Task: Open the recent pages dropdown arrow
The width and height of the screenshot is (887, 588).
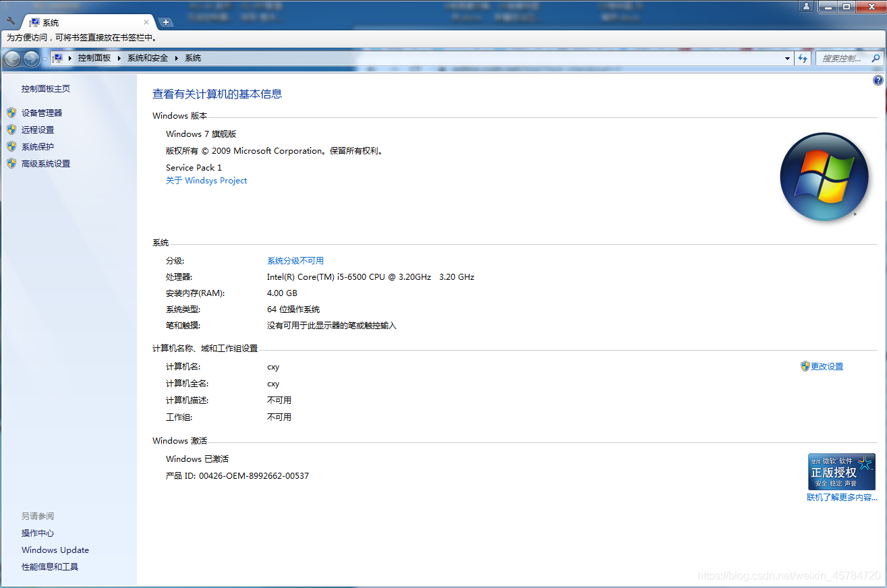Action: pyautogui.click(x=45, y=59)
